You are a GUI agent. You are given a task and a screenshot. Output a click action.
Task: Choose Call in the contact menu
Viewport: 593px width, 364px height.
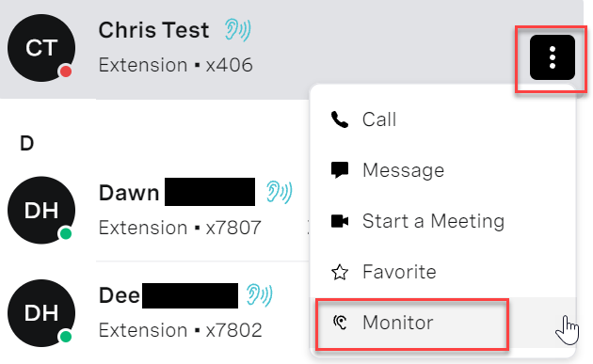pos(443,119)
